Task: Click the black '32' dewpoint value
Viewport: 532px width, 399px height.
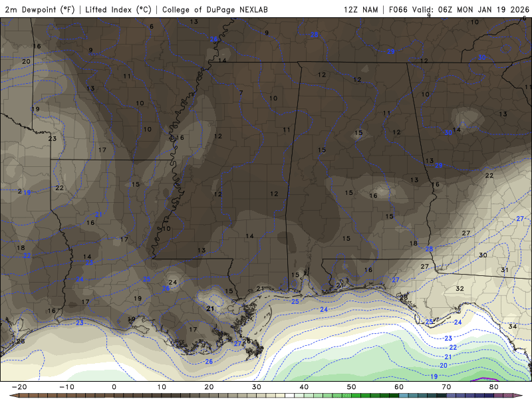Action: pos(460,289)
